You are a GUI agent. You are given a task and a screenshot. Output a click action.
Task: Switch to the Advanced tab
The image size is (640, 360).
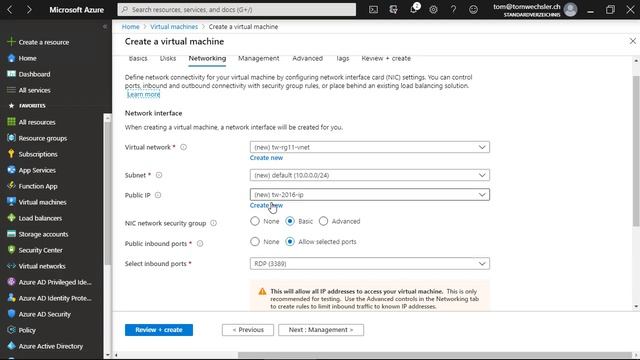point(307,58)
